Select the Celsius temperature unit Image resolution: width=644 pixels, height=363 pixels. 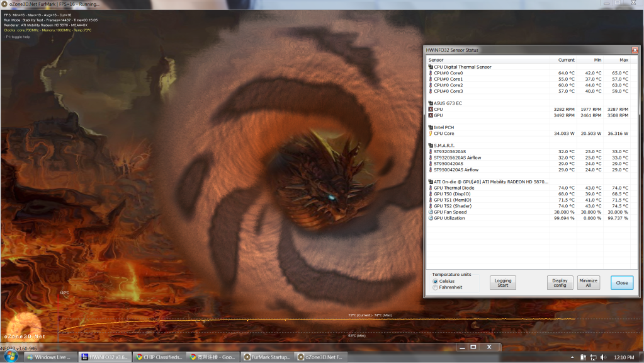point(435,281)
